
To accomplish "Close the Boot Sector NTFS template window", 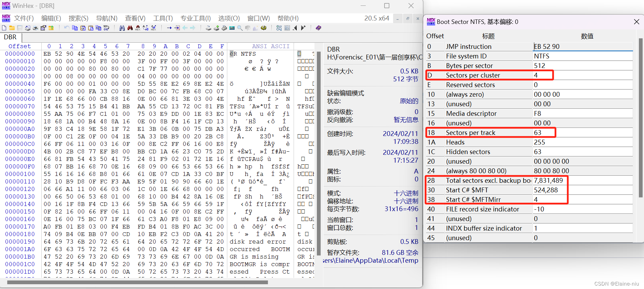I will click(x=636, y=22).
